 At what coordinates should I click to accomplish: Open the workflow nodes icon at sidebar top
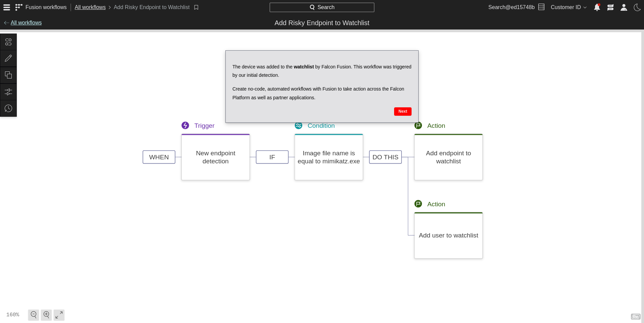click(8, 42)
